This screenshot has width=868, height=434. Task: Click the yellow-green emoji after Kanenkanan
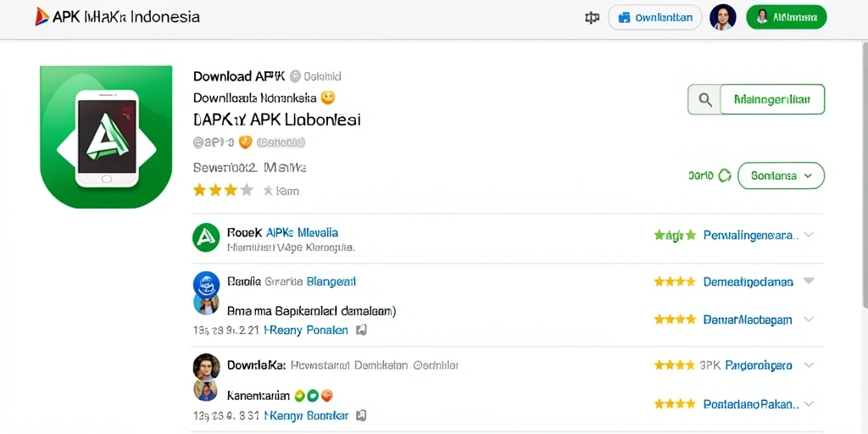pos(299,396)
